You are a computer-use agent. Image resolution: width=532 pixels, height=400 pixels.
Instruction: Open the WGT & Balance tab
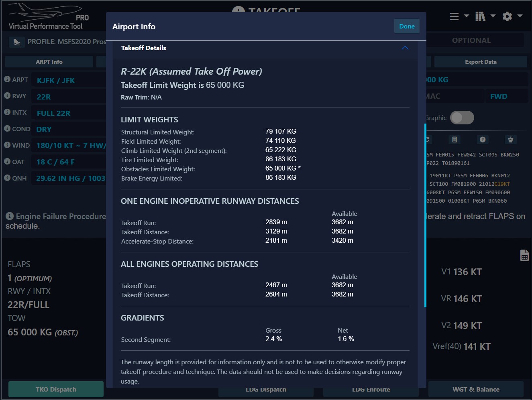click(x=476, y=389)
